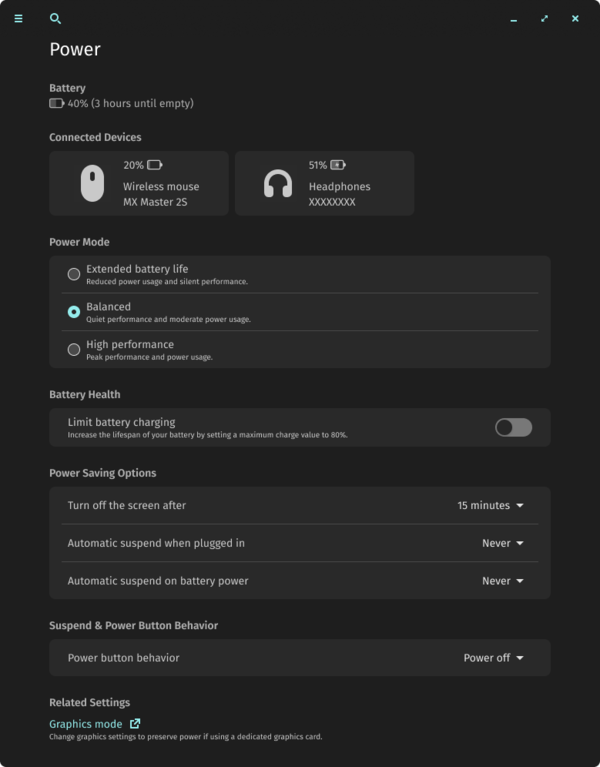
Task: Open the Graphics mode link
Action: [x=86, y=724]
